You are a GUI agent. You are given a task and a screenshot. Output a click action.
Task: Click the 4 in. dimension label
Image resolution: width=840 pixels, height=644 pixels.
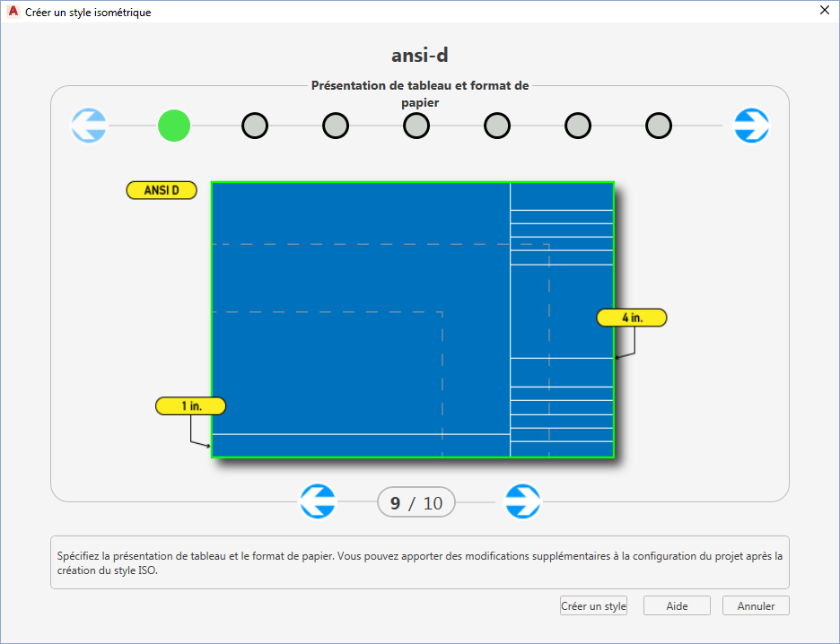[632, 318]
